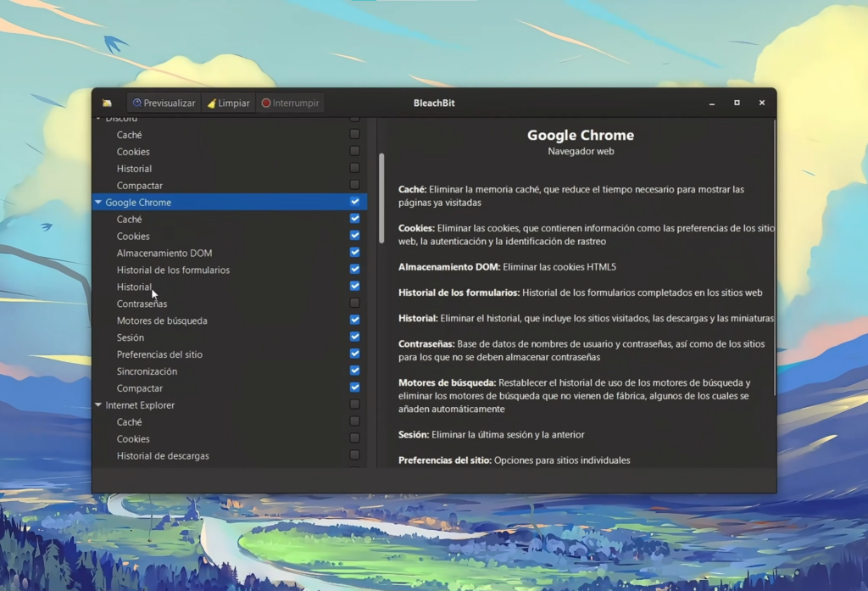Uncheck the Google Chrome Cookies checkbox
This screenshot has height=591, width=868.
(354, 236)
